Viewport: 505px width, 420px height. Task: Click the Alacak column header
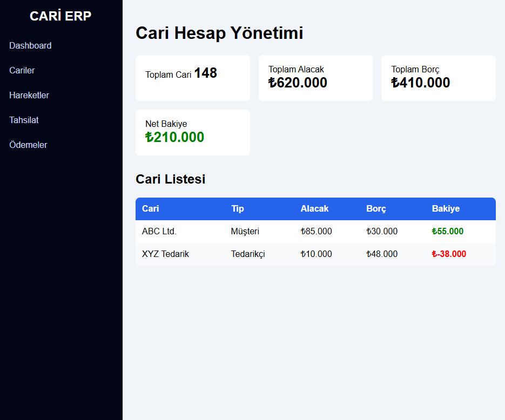[x=314, y=209]
